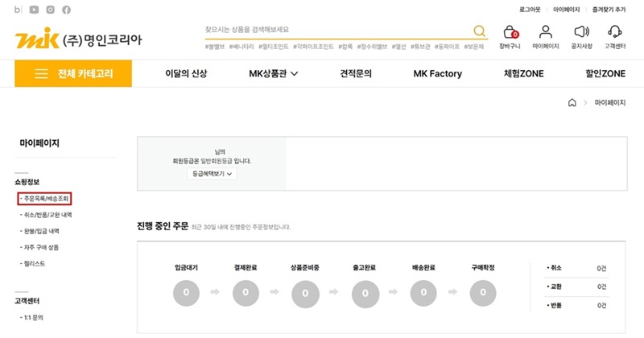Viewport: 644px width, 338px height.
Task: Open the Instagram social link icon
Action: 50,10
